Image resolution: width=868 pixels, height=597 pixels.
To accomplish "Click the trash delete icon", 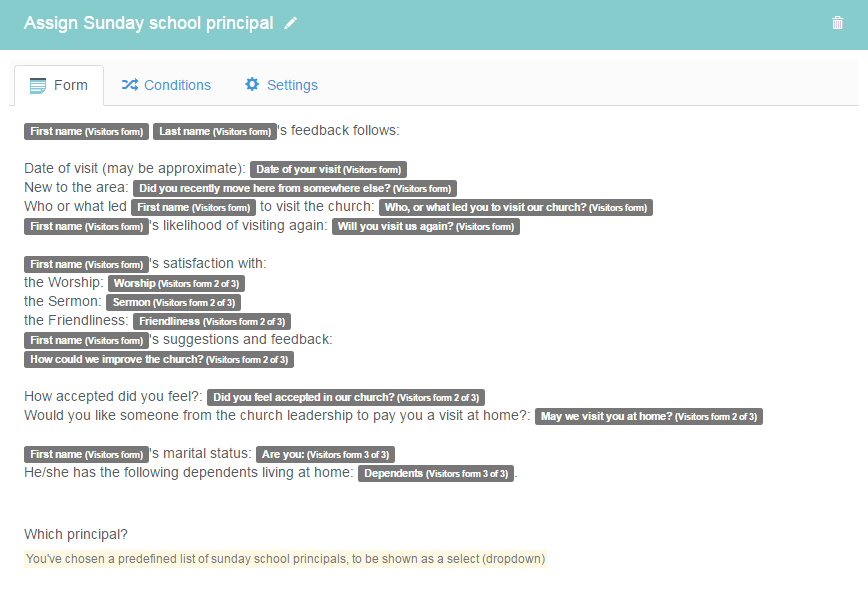I will coord(838,23).
